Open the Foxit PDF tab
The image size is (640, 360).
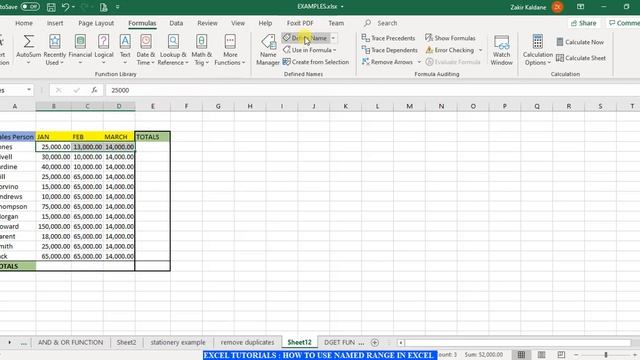coord(300,23)
